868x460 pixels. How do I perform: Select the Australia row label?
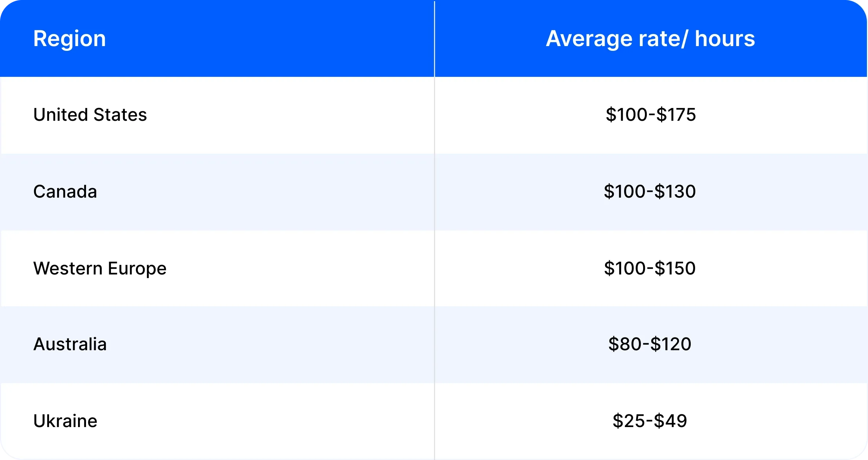(70, 344)
